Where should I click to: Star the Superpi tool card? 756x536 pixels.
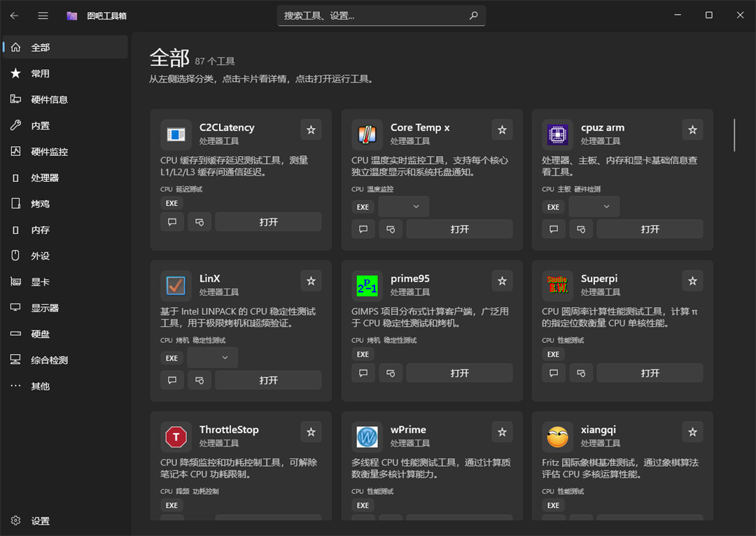pyautogui.click(x=692, y=281)
